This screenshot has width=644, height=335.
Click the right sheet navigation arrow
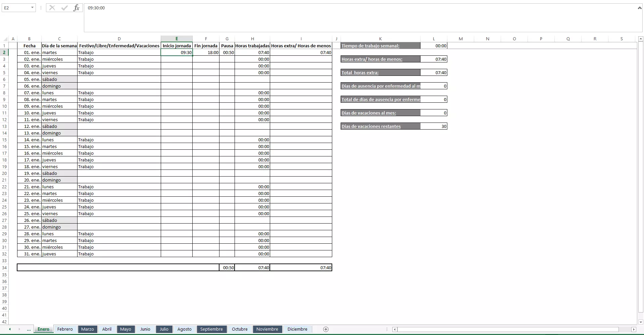(19, 329)
